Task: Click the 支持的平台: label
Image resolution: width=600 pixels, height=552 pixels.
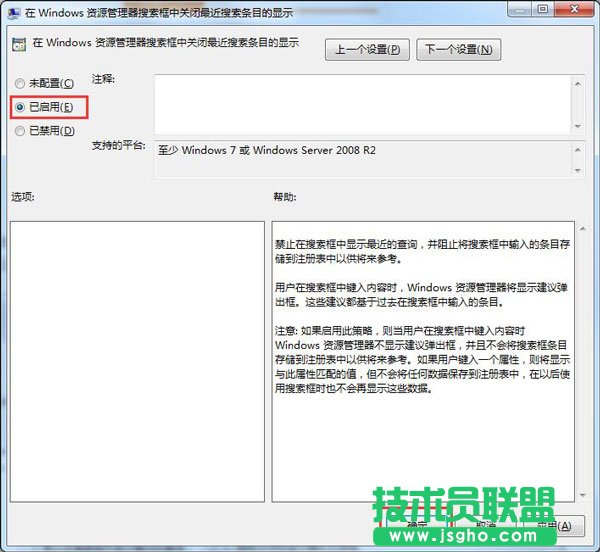Action: tap(119, 145)
